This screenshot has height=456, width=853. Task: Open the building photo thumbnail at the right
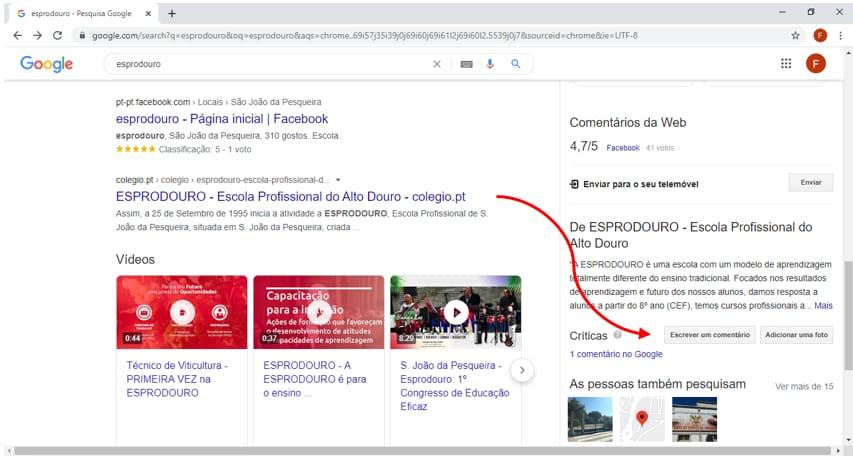coord(694,419)
